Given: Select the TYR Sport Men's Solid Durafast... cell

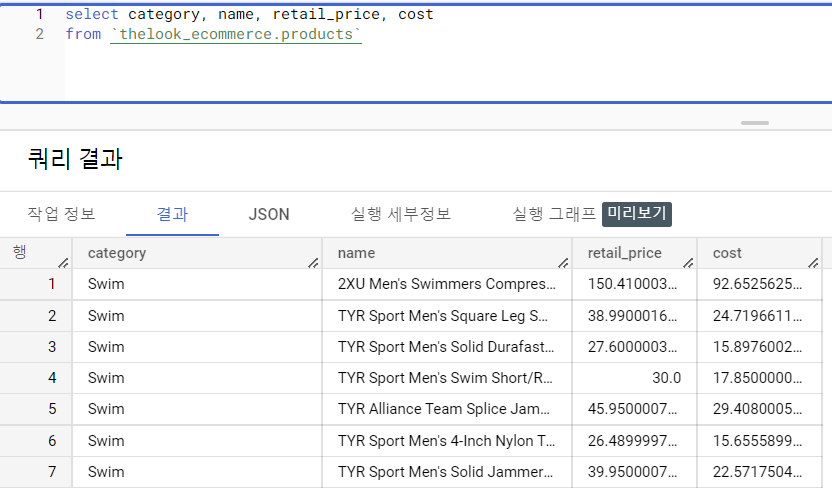Looking at the screenshot, I should tap(447, 347).
